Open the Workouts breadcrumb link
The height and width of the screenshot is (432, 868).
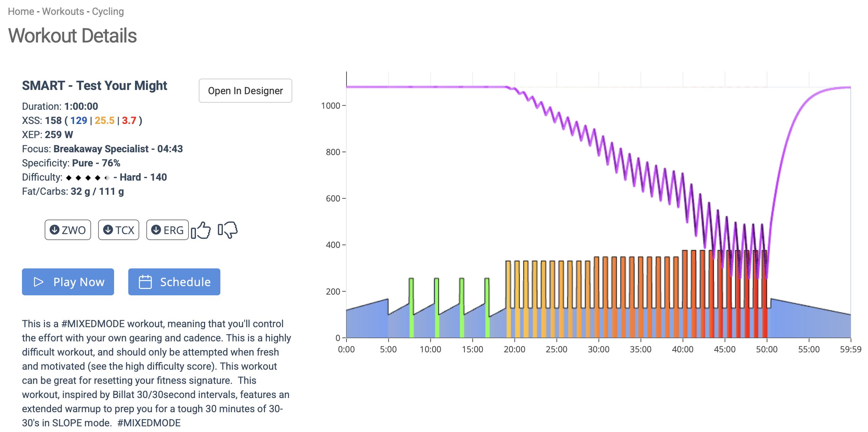pos(63,11)
